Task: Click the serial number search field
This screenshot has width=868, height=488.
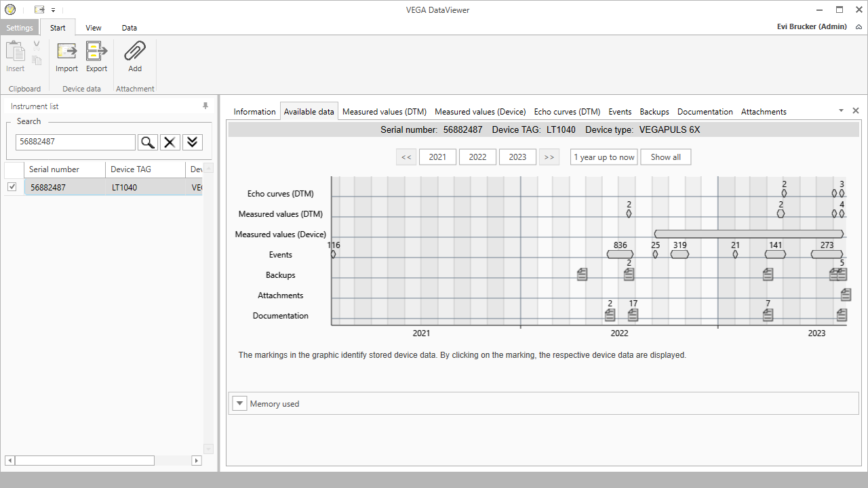Action: 75,142
